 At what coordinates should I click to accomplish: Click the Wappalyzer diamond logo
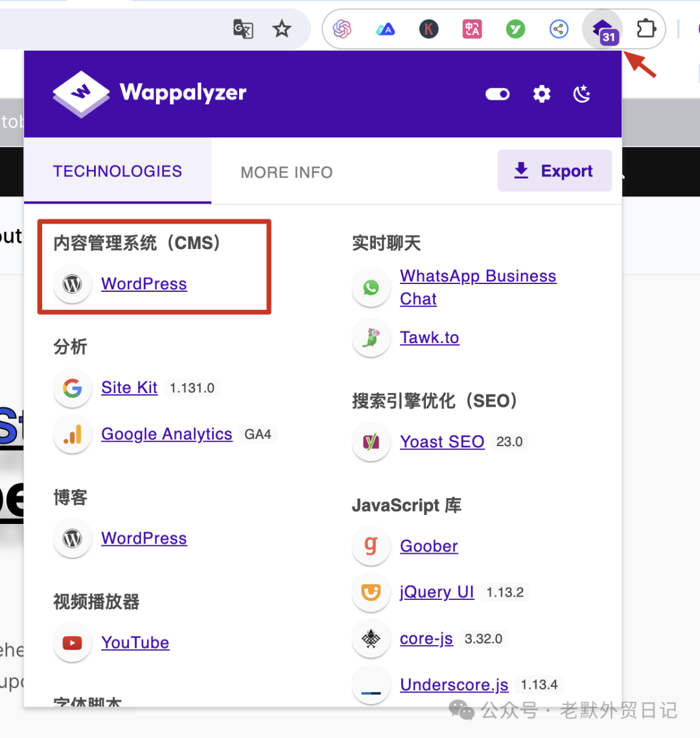81,93
